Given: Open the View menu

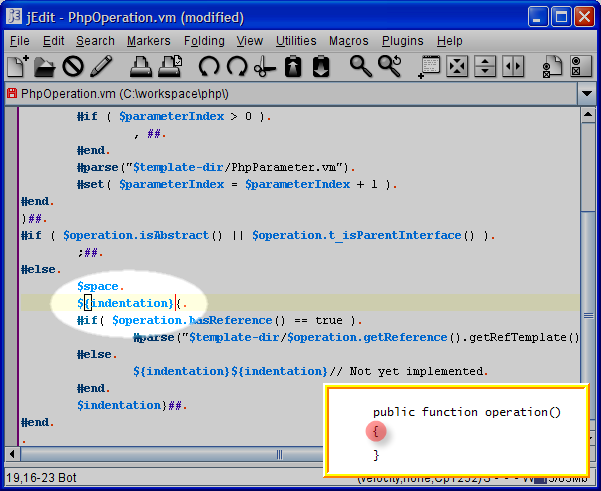Looking at the screenshot, I should click(x=250, y=41).
